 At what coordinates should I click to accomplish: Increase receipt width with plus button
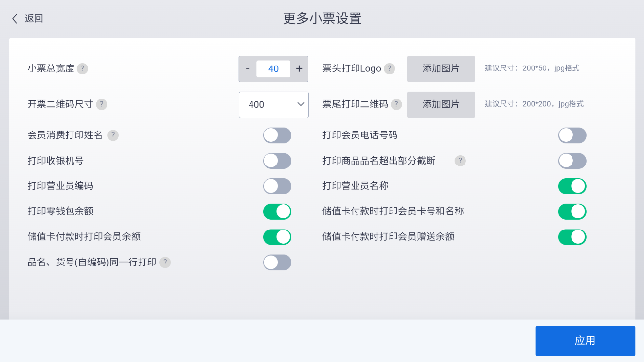(x=299, y=69)
